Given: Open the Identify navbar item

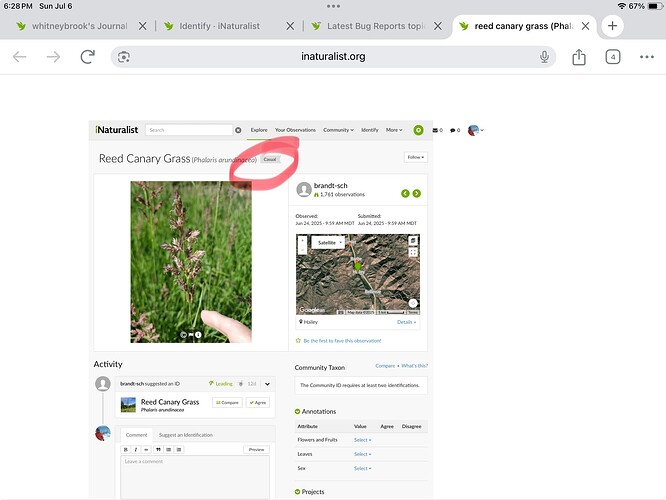Looking at the screenshot, I should [x=370, y=130].
